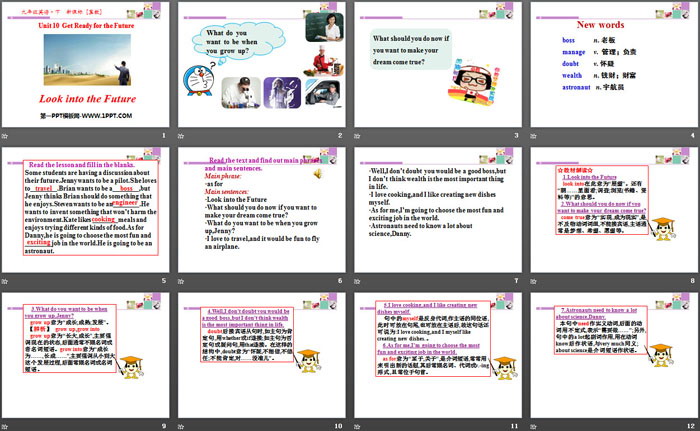Click the blank answer 'exciting' on slide 5

point(38,242)
